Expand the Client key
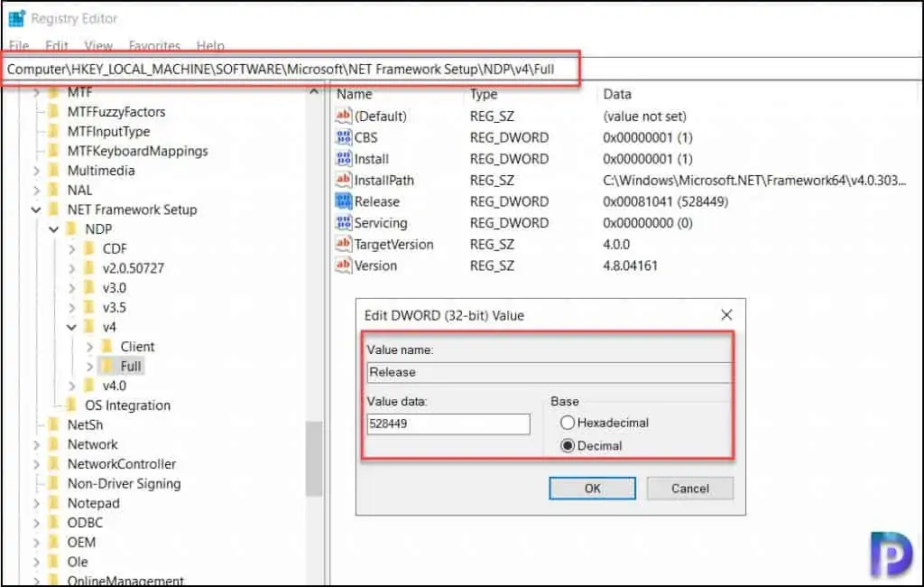 pyautogui.click(x=89, y=347)
